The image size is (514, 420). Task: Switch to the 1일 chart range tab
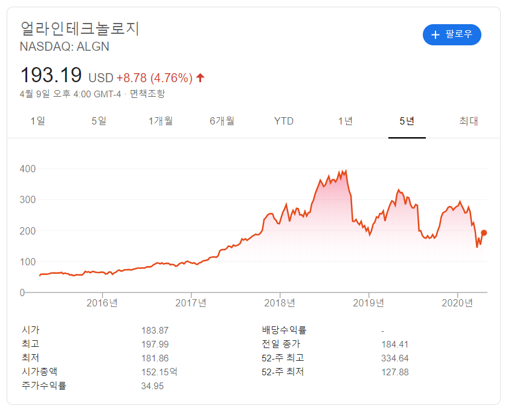tap(39, 121)
